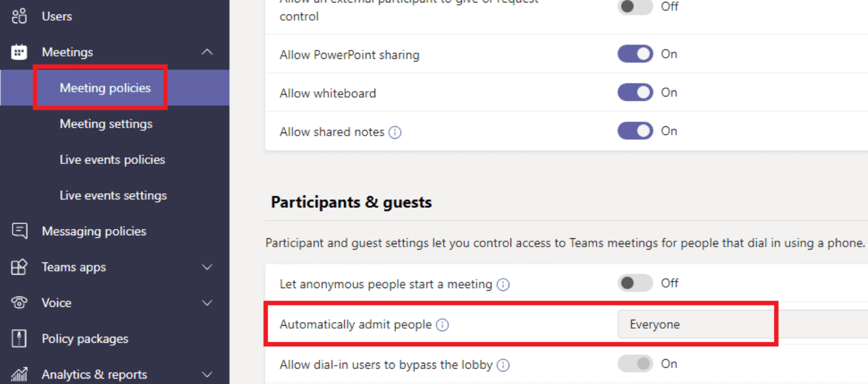Click the info icon beside Allow dial-in users option

(503, 365)
